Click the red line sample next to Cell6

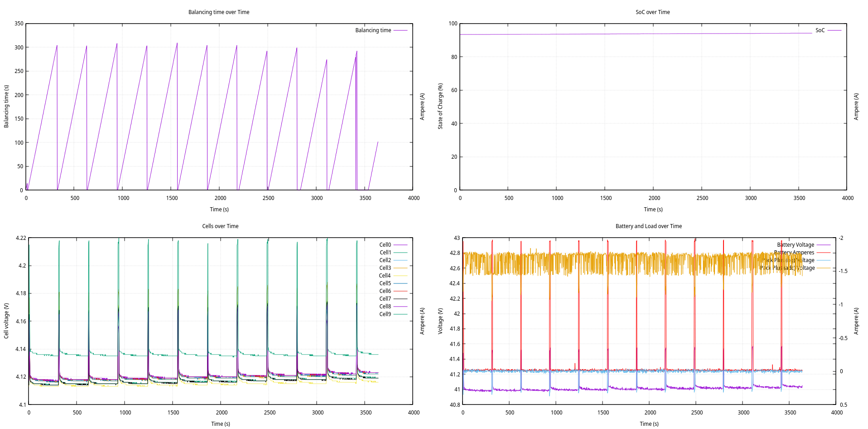(400, 291)
